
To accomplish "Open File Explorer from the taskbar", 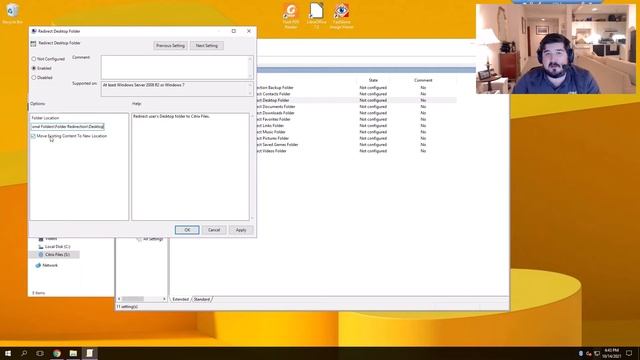I will pyautogui.click(x=73, y=353).
